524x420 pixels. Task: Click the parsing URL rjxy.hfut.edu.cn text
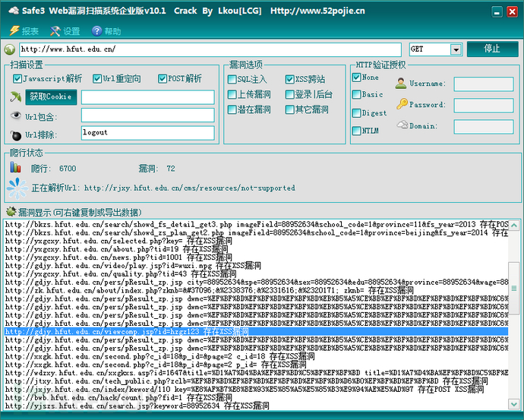(x=190, y=188)
